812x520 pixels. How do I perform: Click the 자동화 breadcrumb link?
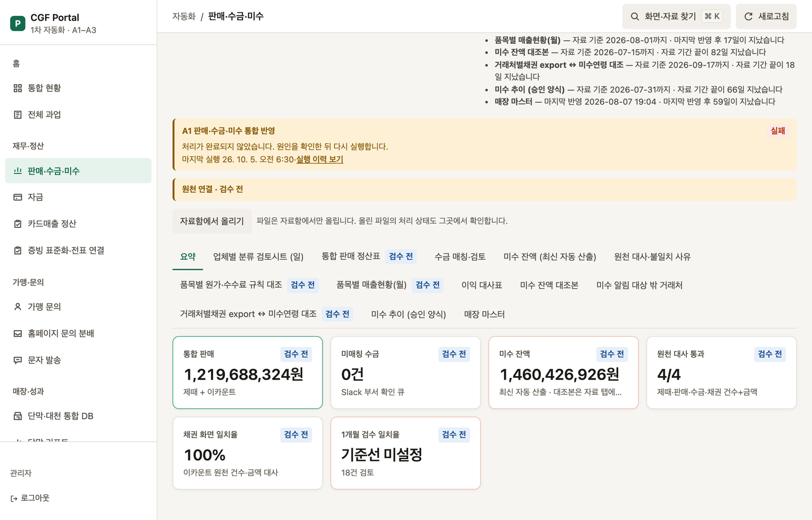(x=184, y=16)
